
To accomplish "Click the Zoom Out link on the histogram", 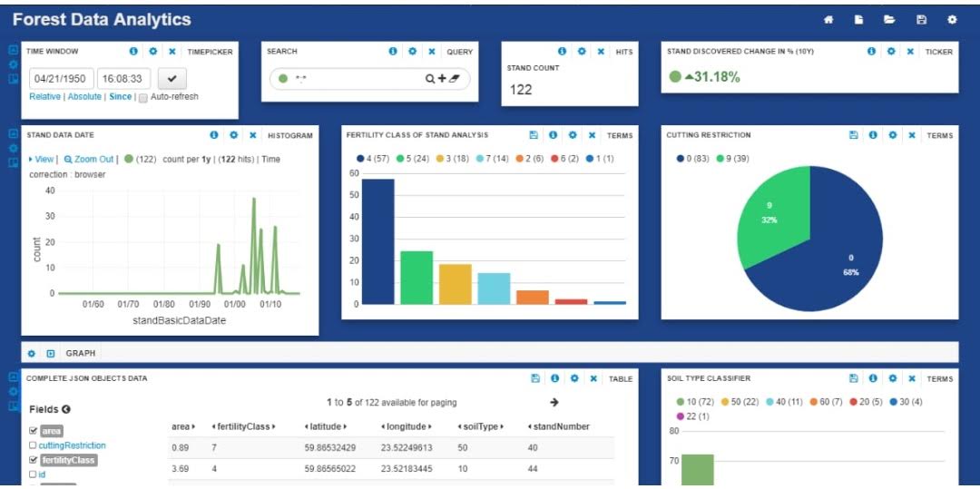I will click(89, 160).
